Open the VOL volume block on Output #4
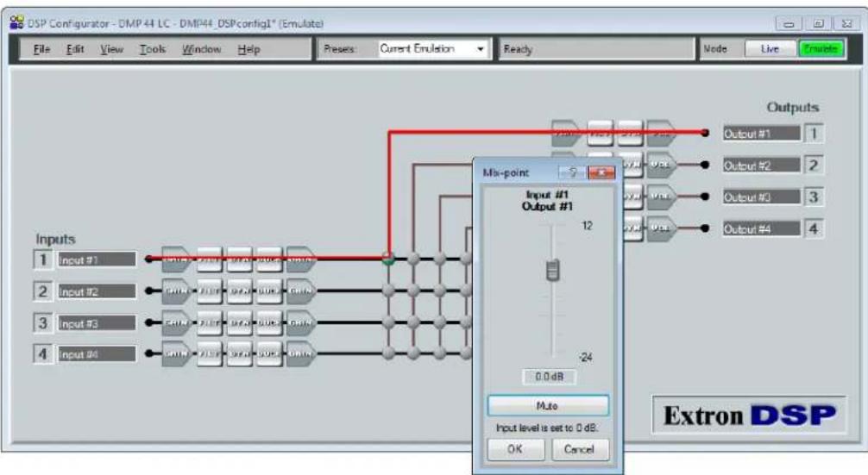The height and width of the screenshot is (475, 868). pos(660,228)
